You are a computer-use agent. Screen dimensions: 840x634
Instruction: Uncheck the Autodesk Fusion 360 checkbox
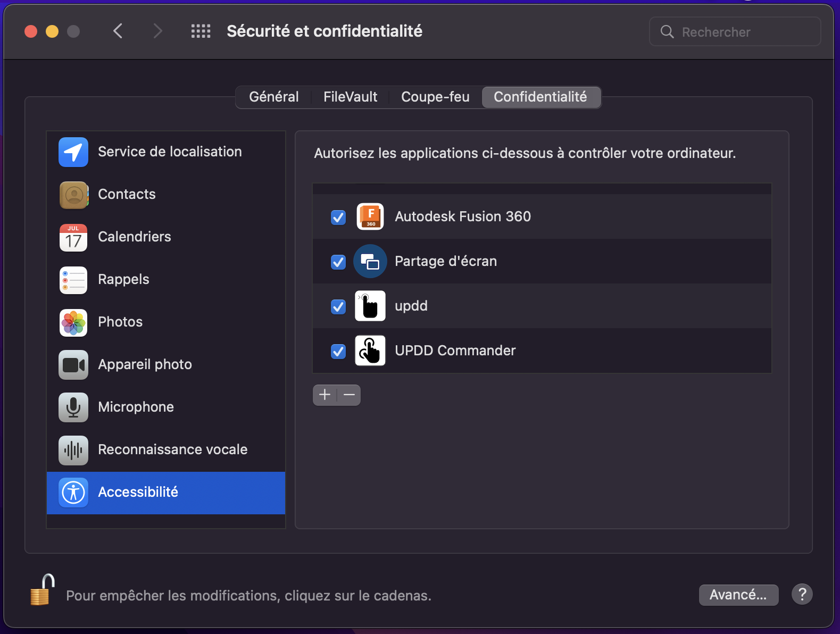click(338, 217)
